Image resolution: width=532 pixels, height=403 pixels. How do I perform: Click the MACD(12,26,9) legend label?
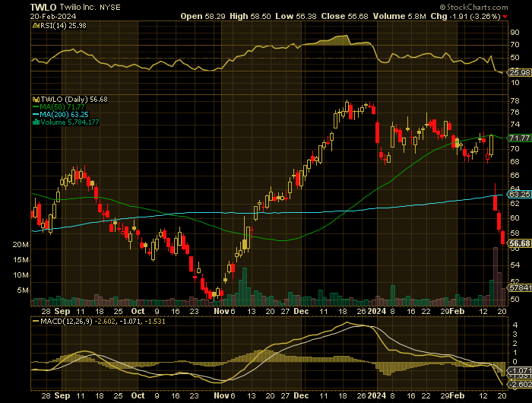[x=66, y=321]
